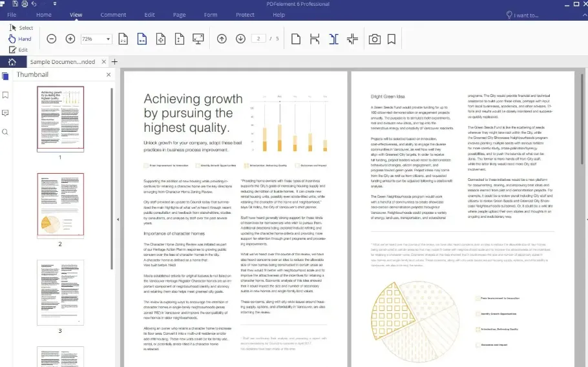Select page 3 thumbnail
The image size is (588, 367).
pos(60,293)
